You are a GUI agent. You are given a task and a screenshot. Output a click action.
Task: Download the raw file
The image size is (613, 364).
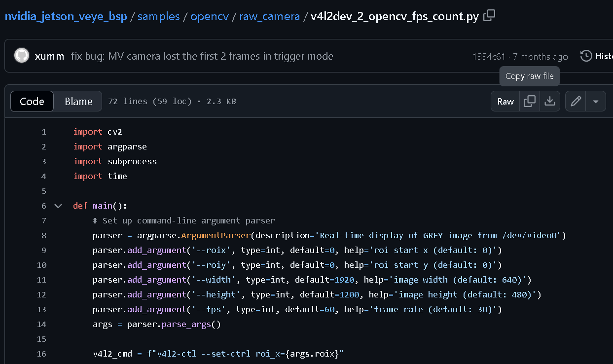[x=549, y=101]
